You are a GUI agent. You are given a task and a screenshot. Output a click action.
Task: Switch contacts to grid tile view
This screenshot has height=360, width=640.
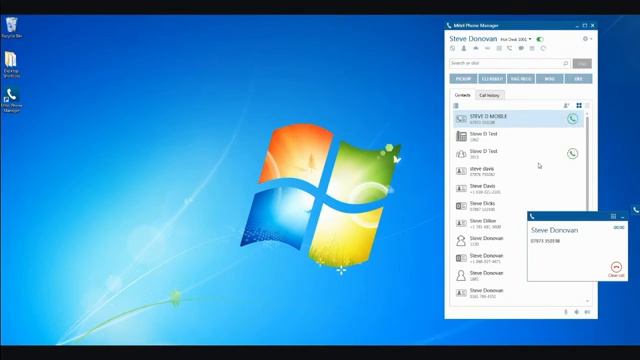579,106
